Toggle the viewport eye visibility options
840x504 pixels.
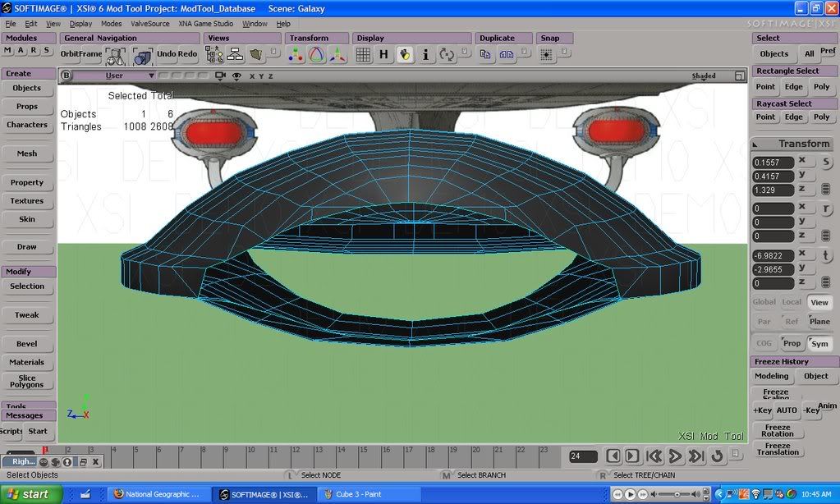[236, 76]
